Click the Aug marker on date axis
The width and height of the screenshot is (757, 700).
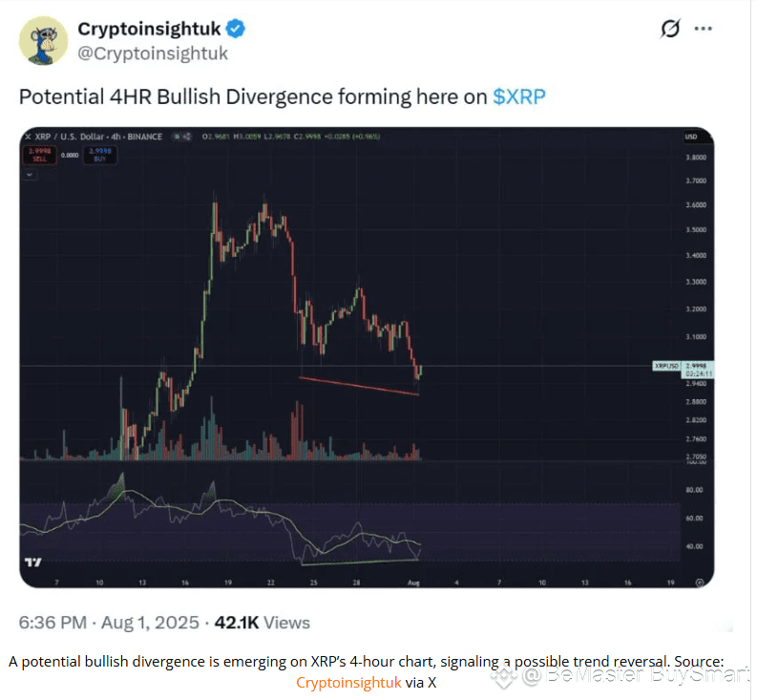point(413,583)
